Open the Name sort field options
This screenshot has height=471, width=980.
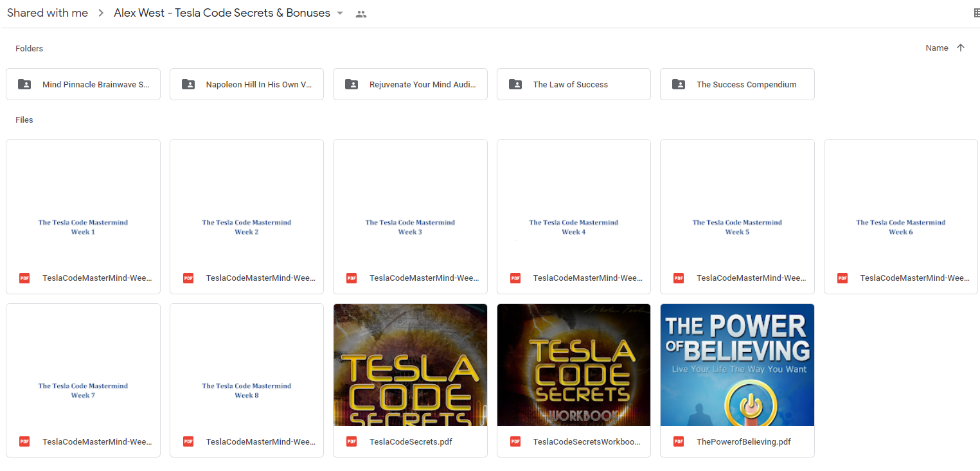coord(937,48)
